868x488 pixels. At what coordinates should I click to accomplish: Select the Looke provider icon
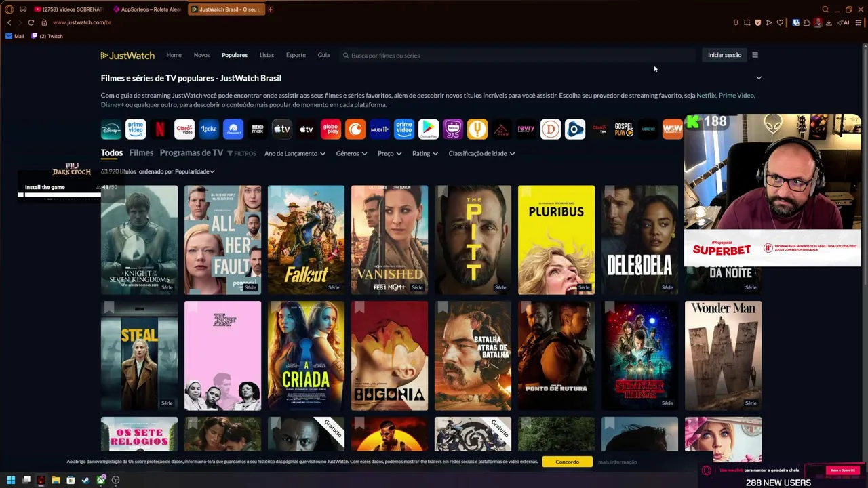(x=209, y=129)
